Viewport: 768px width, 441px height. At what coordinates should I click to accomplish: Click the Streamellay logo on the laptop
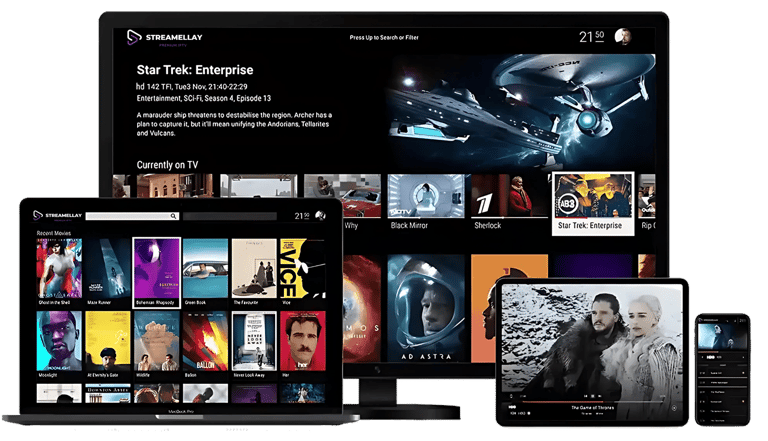tap(57, 215)
